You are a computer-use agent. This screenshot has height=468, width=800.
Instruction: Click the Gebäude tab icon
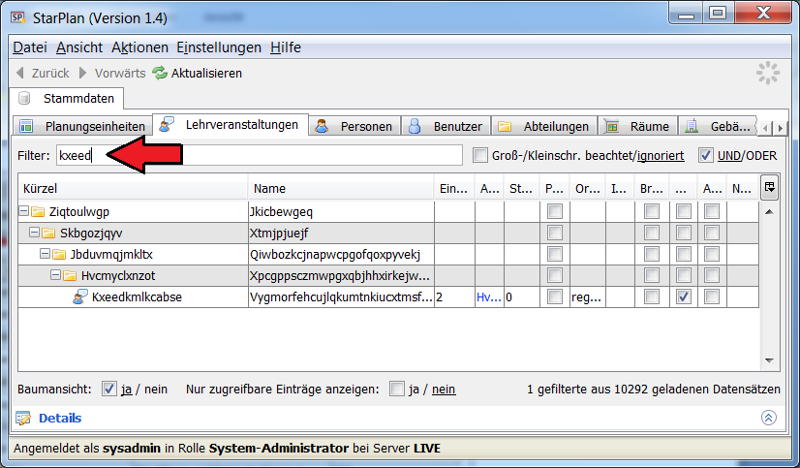(x=691, y=126)
